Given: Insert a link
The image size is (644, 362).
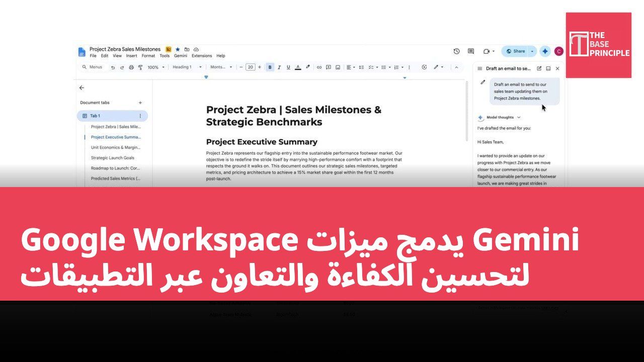Looking at the screenshot, I should 319,67.
